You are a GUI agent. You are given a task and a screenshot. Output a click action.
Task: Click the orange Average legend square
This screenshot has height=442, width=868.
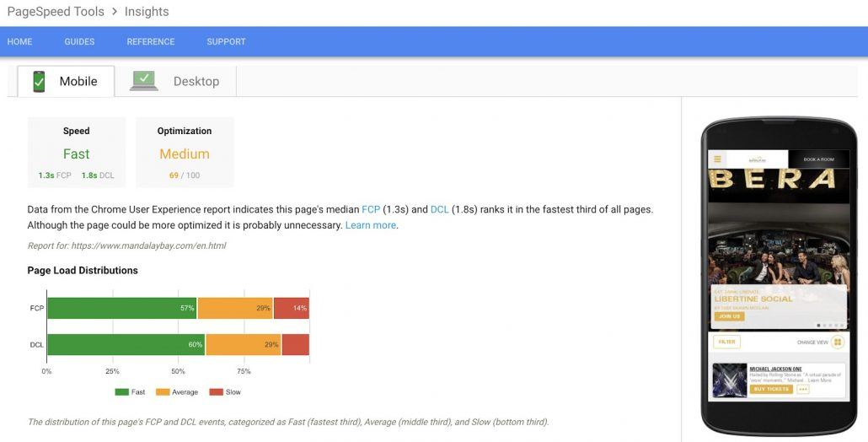point(163,392)
